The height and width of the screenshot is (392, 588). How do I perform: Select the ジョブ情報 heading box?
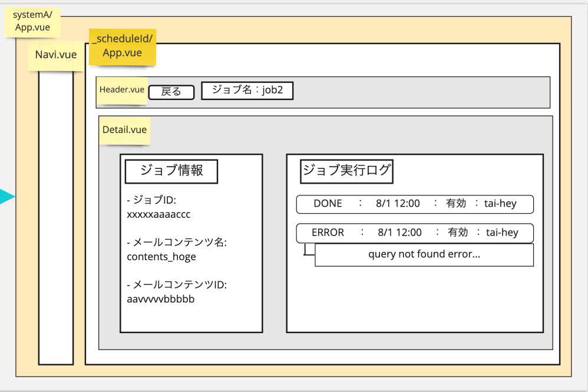click(x=171, y=171)
